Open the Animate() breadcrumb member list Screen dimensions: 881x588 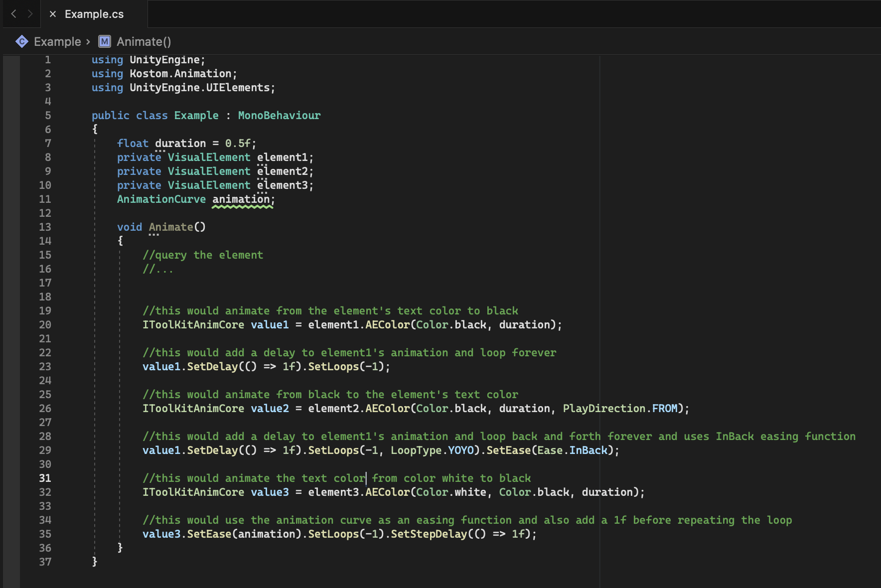[x=144, y=41]
